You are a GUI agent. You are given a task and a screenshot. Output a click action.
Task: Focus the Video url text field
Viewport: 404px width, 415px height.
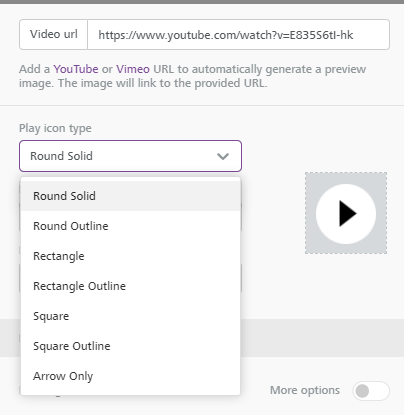click(238, 35)
